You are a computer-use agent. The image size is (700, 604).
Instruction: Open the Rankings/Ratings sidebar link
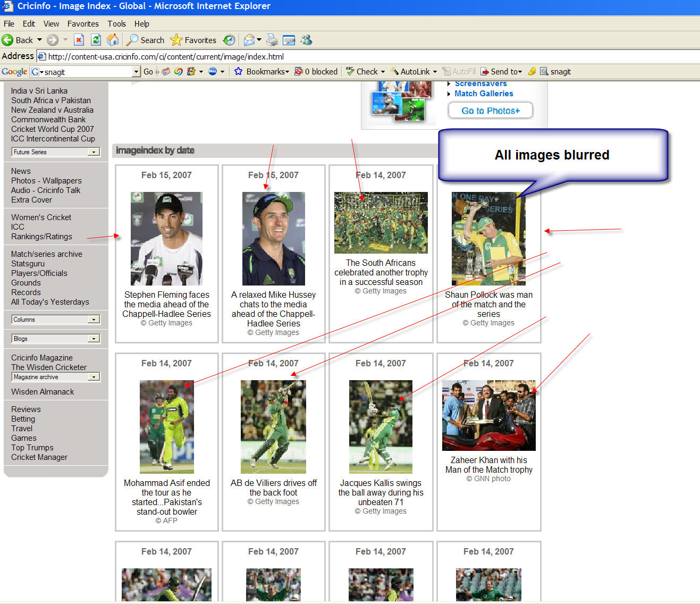41,237
